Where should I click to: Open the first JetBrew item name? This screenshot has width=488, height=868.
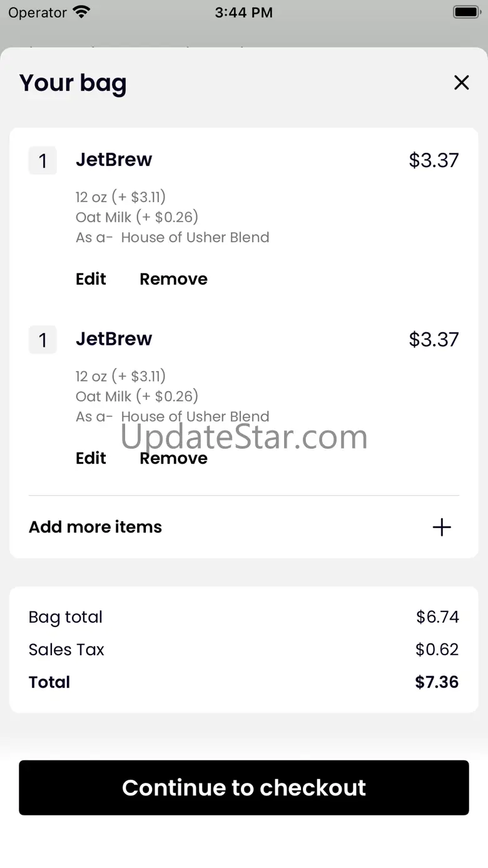point(114,160)
